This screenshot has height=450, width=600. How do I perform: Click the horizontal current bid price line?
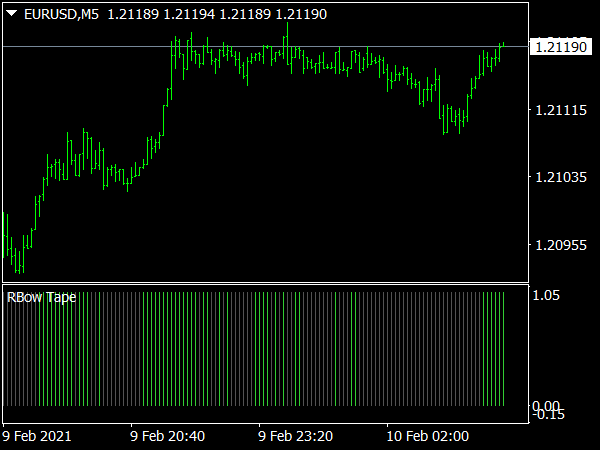265,46
